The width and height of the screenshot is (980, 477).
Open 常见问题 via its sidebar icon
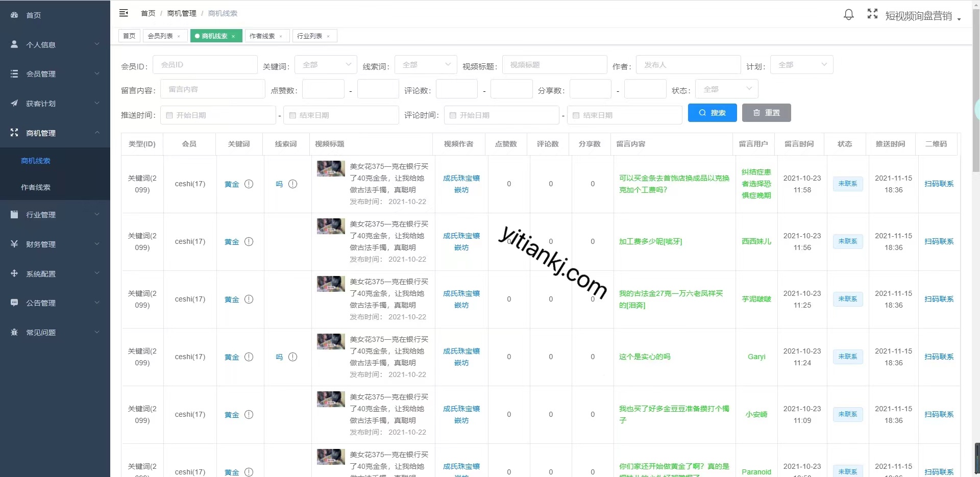coord(14,332)
